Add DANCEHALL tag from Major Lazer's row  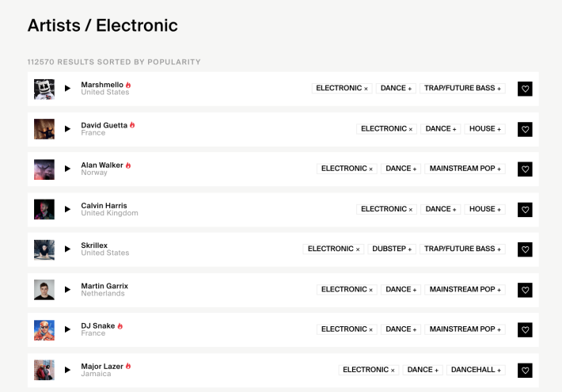476,370
